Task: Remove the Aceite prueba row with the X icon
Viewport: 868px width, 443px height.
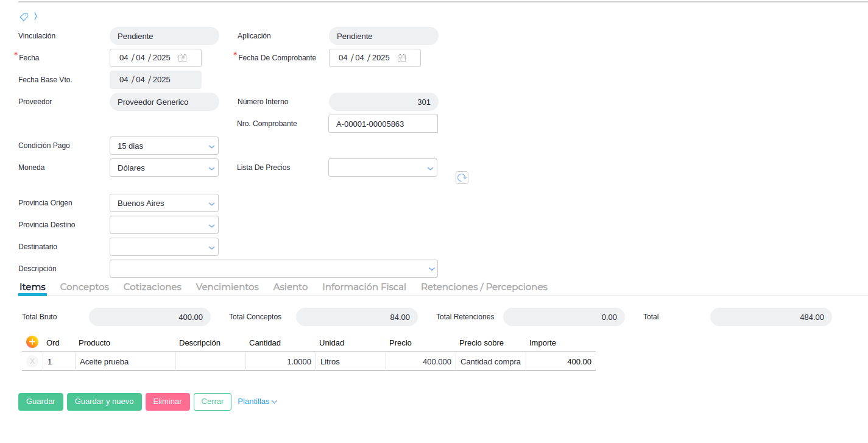Action: pos(32,361)
